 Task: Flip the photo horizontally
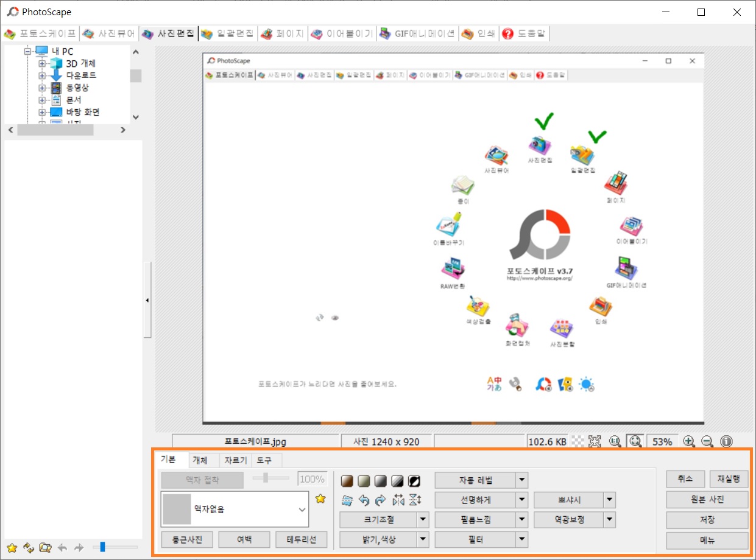point(398,500)
